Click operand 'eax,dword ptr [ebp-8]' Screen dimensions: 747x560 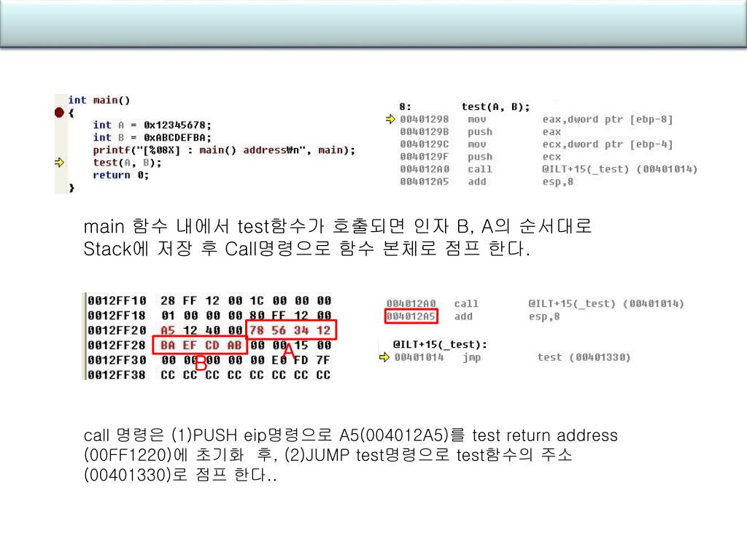(608, 120)
